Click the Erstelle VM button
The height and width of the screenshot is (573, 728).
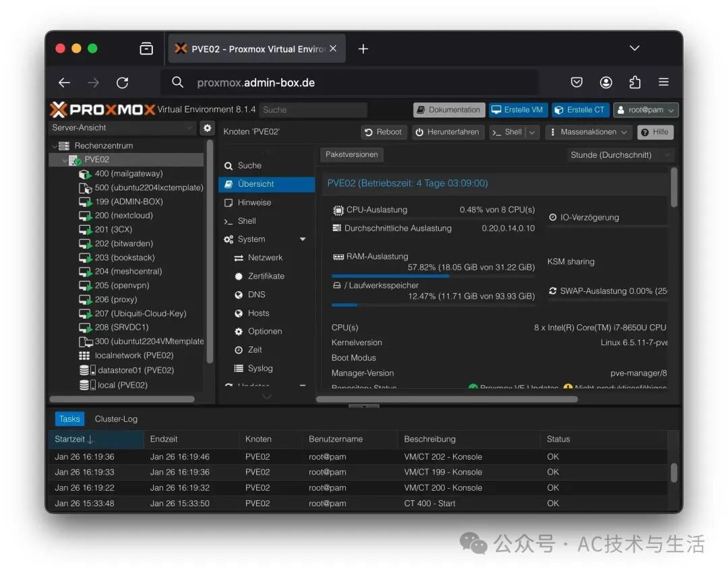(x=518, y=110)
